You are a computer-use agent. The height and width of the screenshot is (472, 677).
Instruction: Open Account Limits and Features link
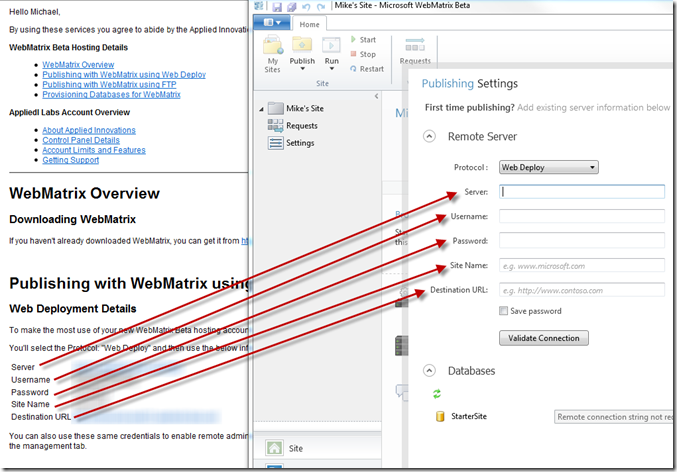94,150
